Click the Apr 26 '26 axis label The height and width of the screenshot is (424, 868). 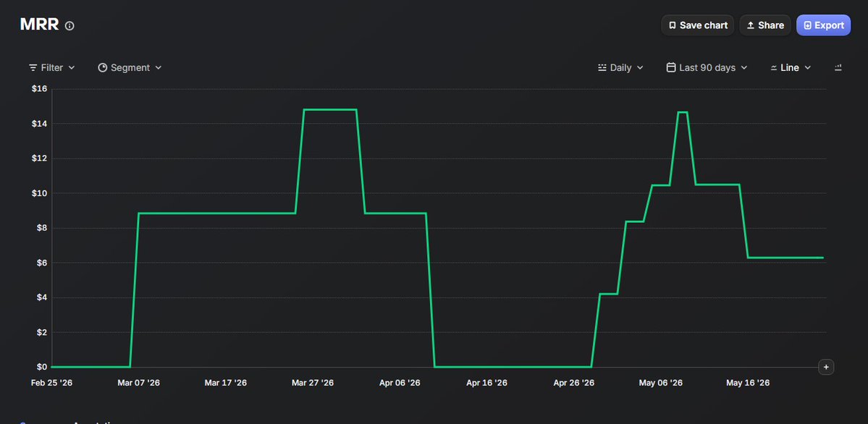point(574,383)
